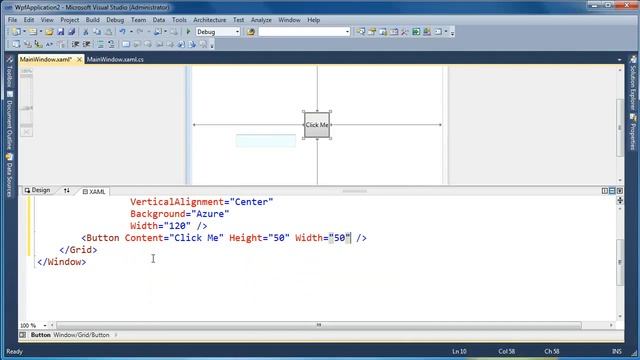
Task: Click the Redo arrow icon
Action: tap(140, 31)
